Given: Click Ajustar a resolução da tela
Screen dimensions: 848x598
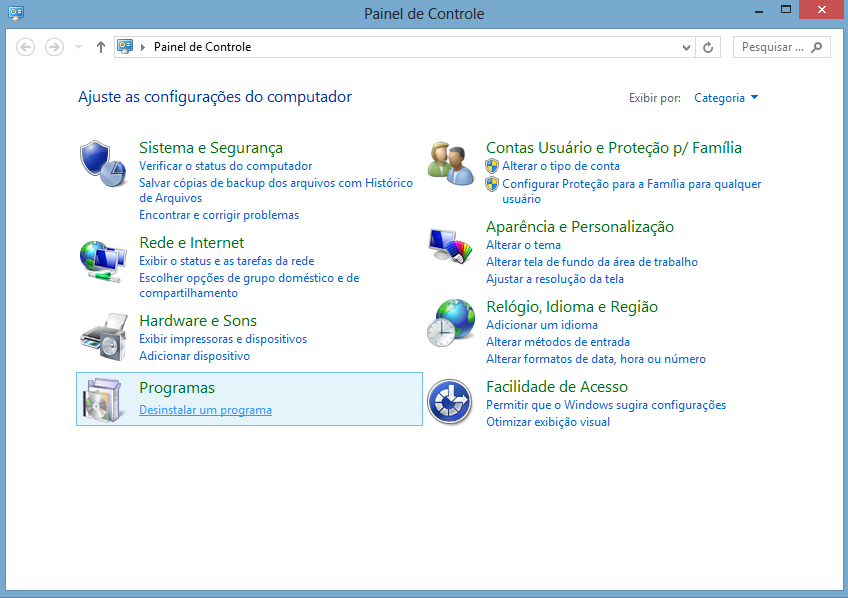Looking at the screenshot, I should (x=555, y=279).
